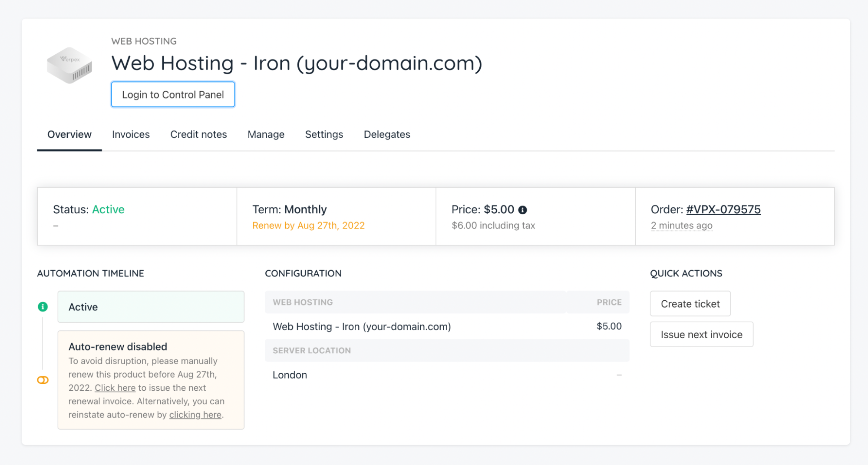Open order #VPX-079575 link

[723, 209]
